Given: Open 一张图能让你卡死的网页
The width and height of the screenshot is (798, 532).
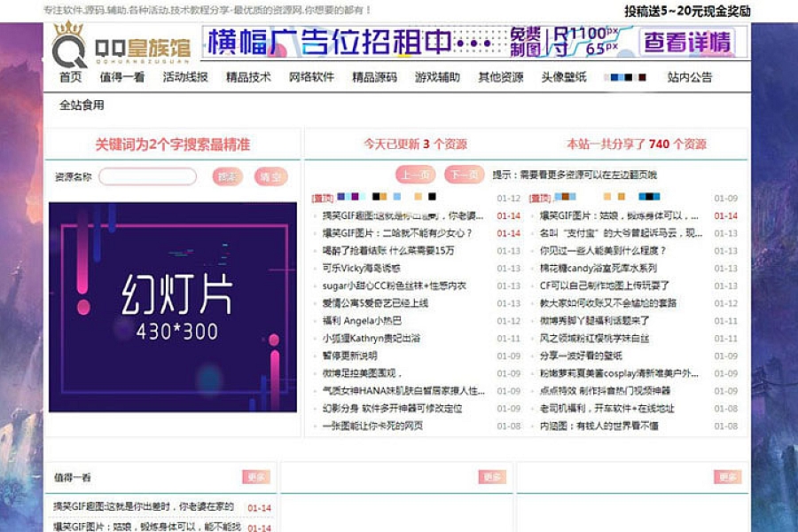Looking at the screenshot, I should point(372,426).
